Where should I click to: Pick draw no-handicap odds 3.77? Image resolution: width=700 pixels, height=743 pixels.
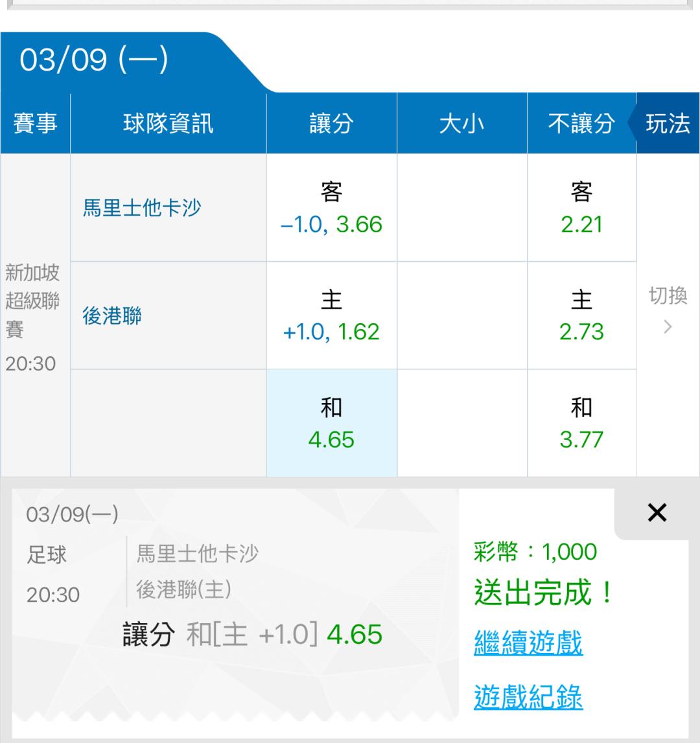(581, 424)
